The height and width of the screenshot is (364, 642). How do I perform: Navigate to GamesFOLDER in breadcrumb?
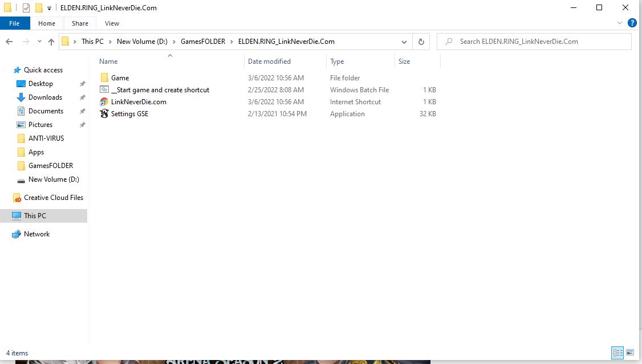pos(202,42)
